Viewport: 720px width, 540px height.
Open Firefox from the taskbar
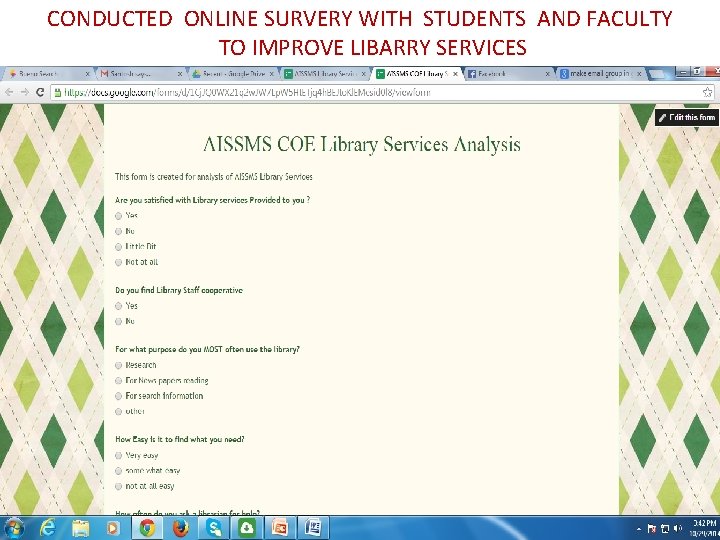click(181, 529)
